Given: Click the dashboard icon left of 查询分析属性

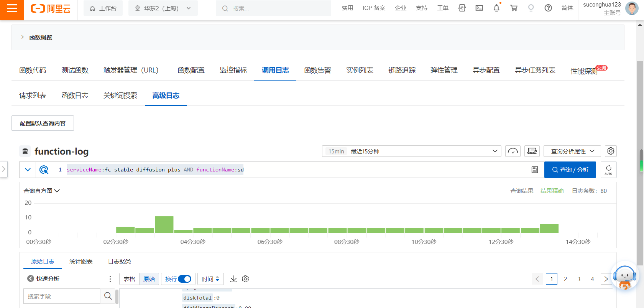Looking at the screenshot, I should point(532,151).
